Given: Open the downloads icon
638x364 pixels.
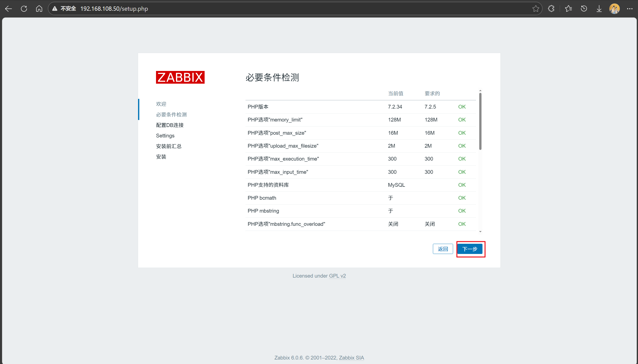Looking at the screenshot, I should pos(599,9).
